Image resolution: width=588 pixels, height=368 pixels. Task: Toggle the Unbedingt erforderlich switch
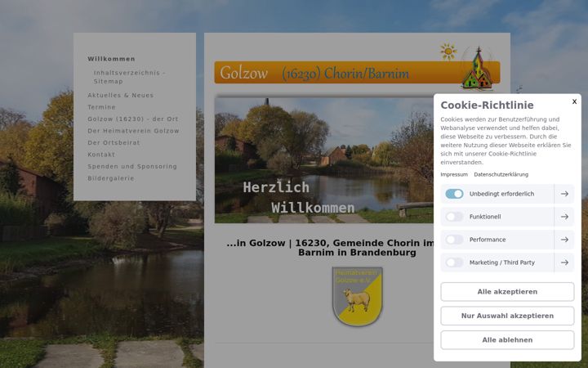[454, 194]
